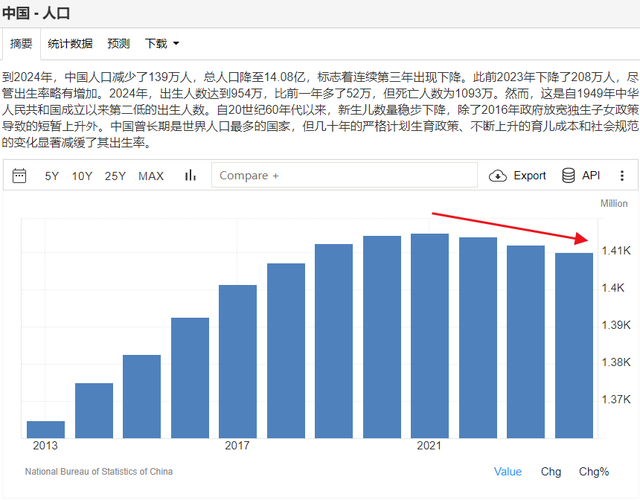Open the three-dot more options menu
640x500 pixels.
pos(622,175)
